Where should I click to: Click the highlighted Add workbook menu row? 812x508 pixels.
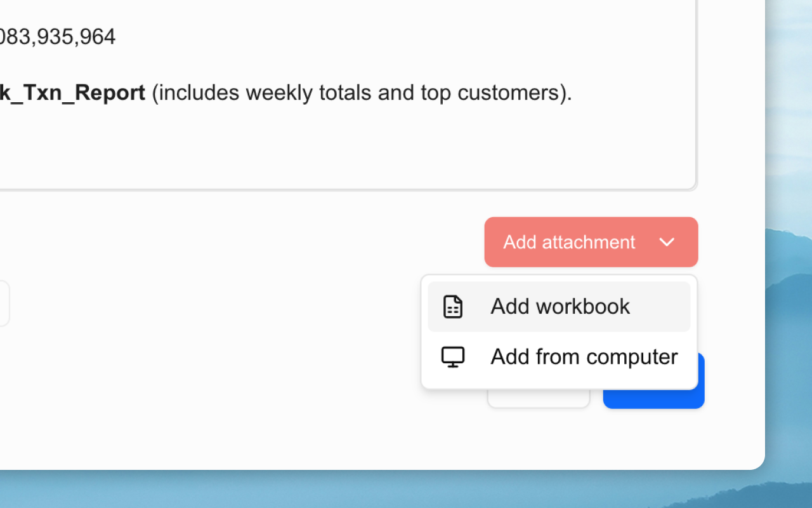pos(559,306)
